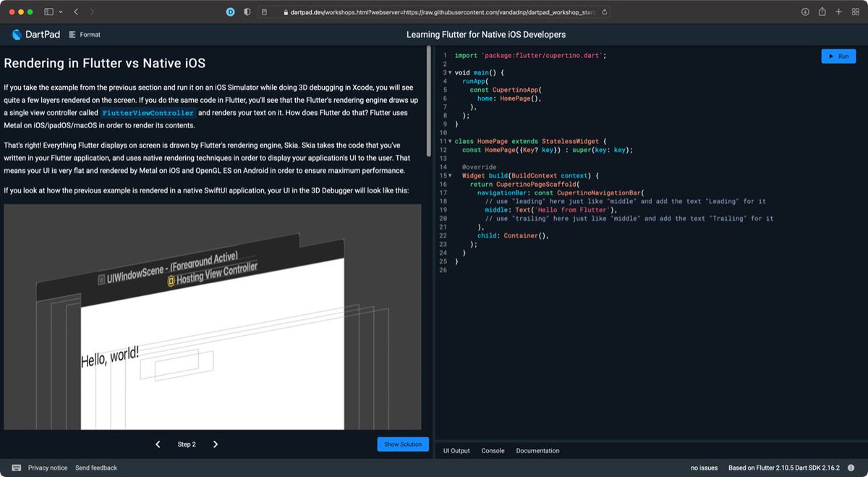Viewport: 868px width, 477px height.
Task: Click the 'Step 2' label
Action: 187,444
